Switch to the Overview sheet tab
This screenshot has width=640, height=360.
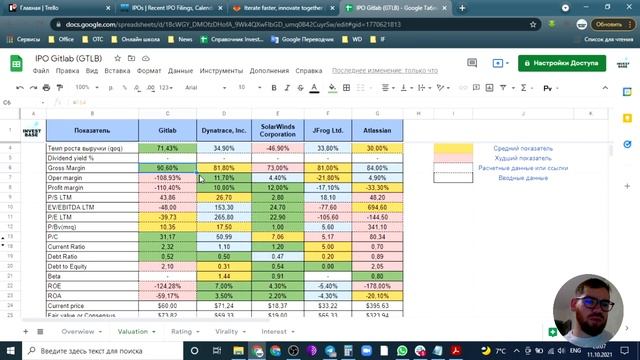click(78, 331)
